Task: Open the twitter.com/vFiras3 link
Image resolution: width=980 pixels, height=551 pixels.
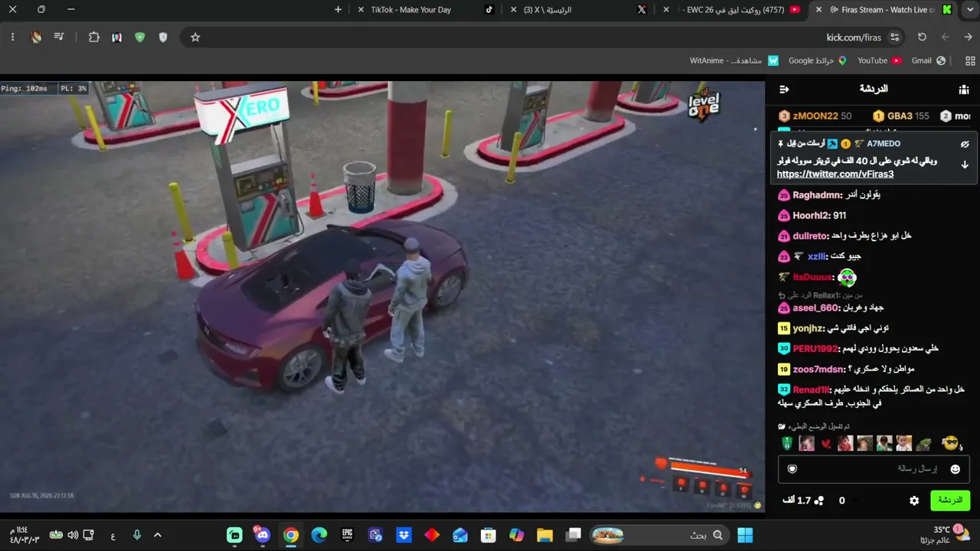Action: [x=835, y=174]
